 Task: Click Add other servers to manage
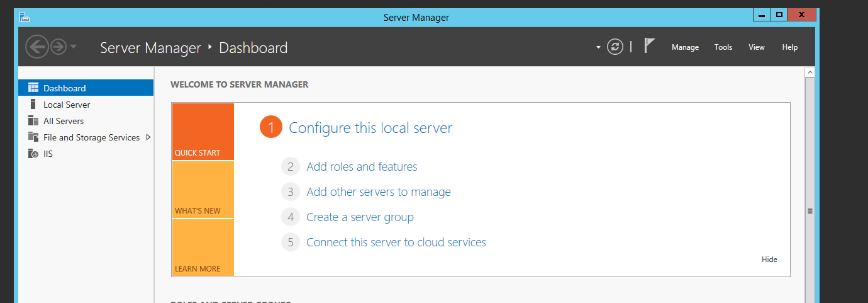coord(379,192)
